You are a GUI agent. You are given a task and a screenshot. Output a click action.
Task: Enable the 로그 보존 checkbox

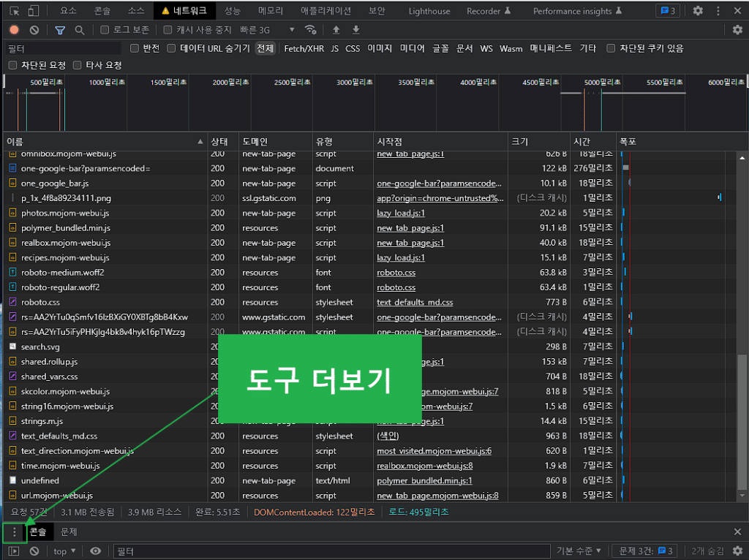coord(105,30)
